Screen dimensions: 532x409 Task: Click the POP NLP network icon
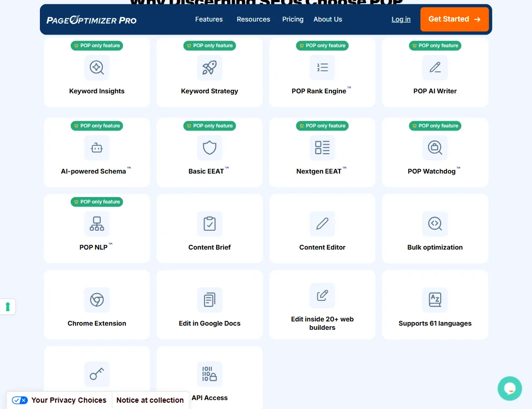[97, 224]
